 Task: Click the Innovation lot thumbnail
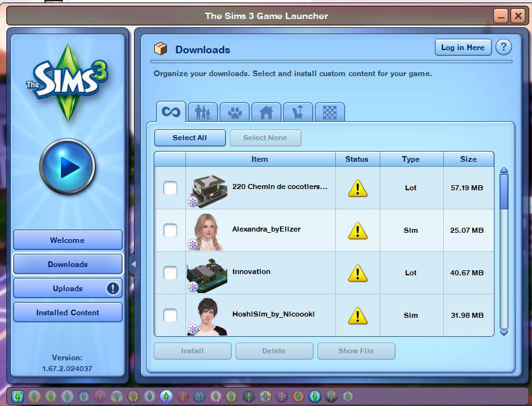click(x=207, y=275)
